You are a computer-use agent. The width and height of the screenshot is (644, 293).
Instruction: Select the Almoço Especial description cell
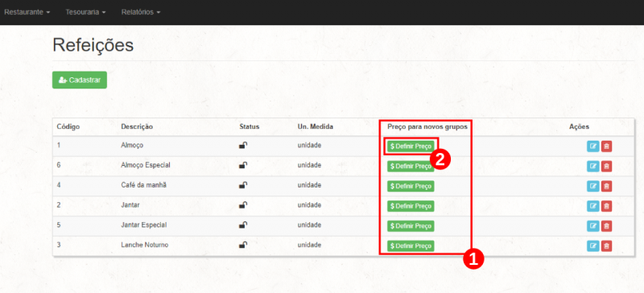146,165
